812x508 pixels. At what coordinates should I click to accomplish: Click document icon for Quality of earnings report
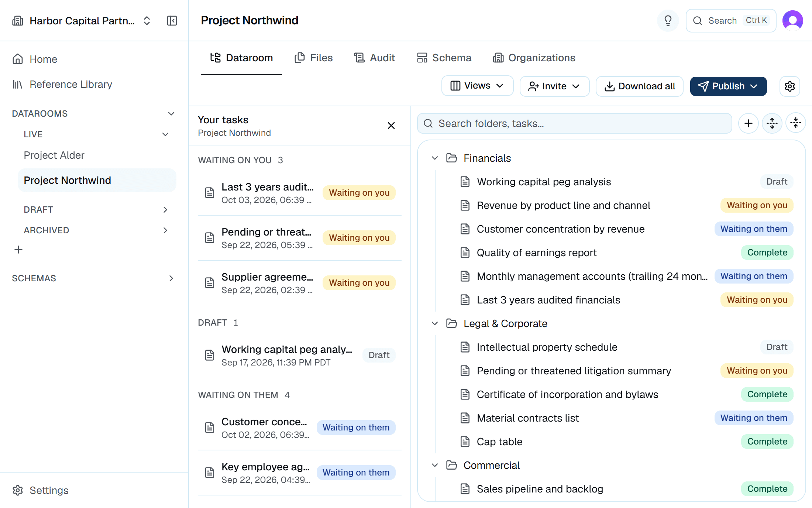pos(465,253)
